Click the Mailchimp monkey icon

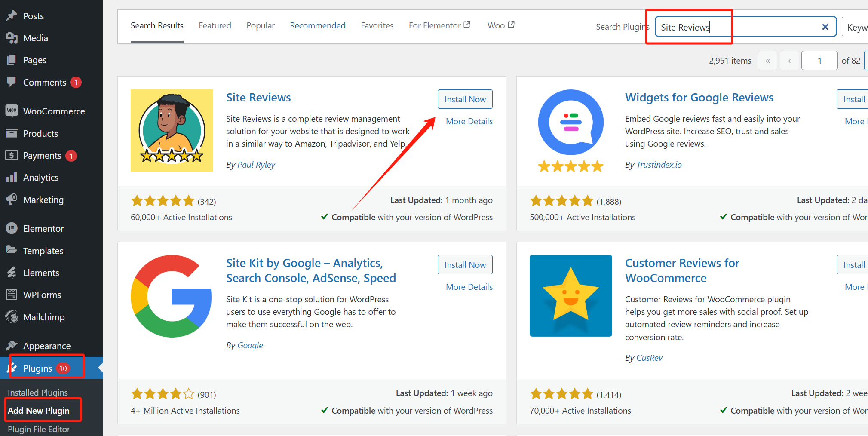[12, 317]
